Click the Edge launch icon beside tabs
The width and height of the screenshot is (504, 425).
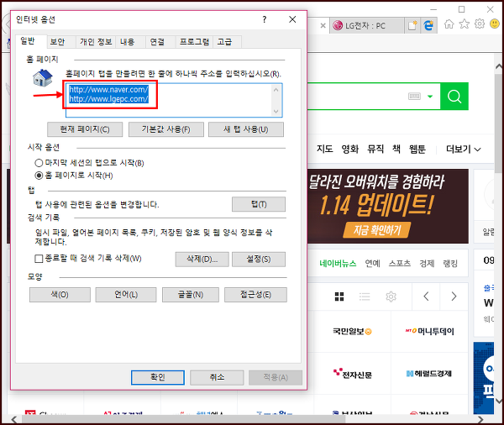coord(428,25)
